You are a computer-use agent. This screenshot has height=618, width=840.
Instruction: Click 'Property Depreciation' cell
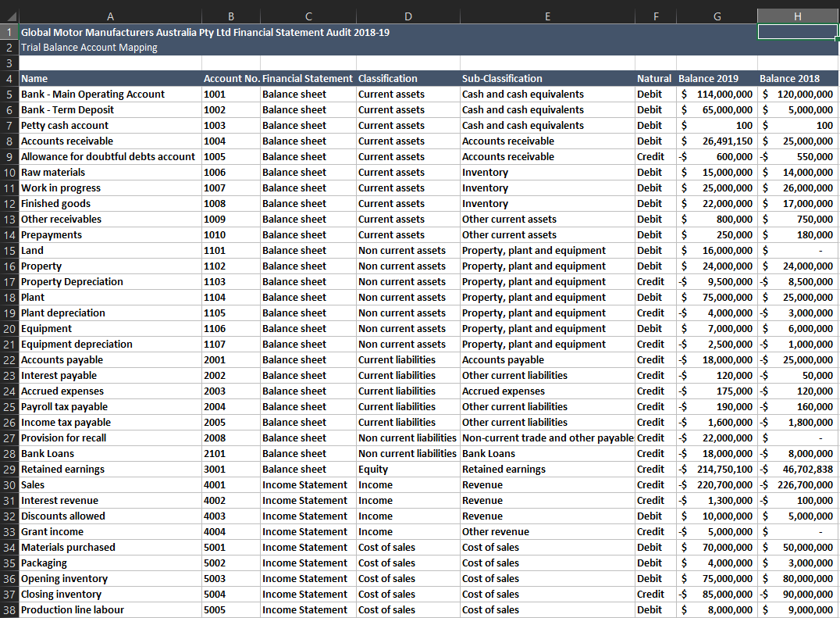click(x=110, y=282)
